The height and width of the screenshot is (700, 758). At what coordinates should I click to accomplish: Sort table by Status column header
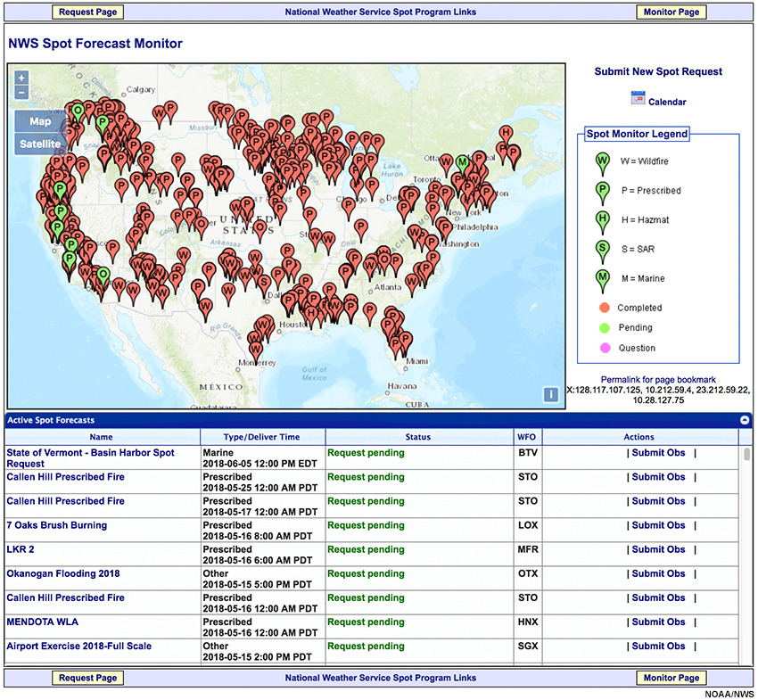[x=418, y=437]
